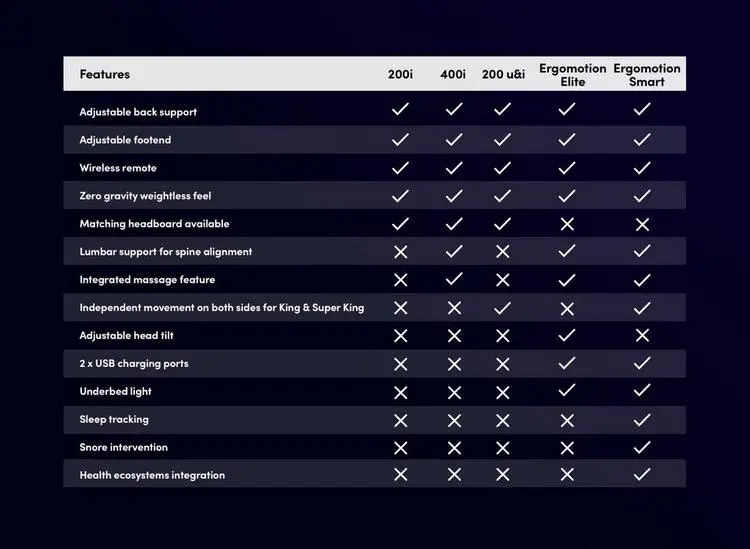Select the Ergomotion Elite column header
This screenshot has height=549, width=750.
click(x=573, y=75)
